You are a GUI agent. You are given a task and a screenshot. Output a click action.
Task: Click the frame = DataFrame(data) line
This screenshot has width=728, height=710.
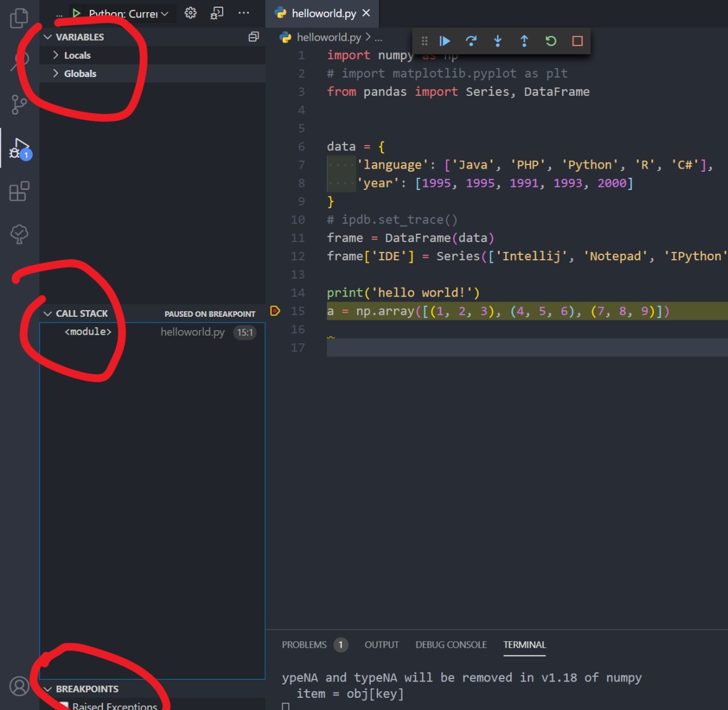tap(411, 238)
